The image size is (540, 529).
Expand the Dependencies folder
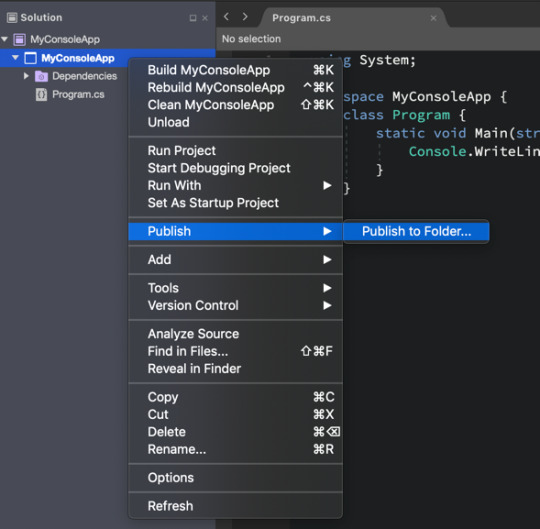pos(26,76)
